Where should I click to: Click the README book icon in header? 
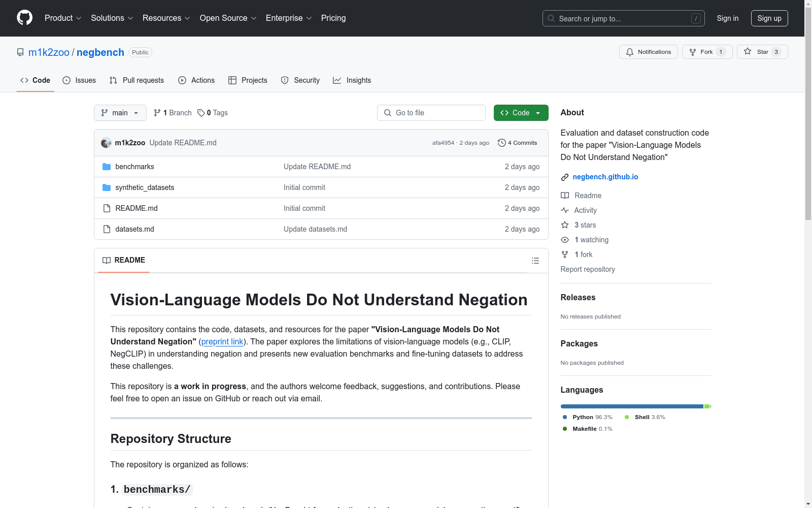[107, 260]
